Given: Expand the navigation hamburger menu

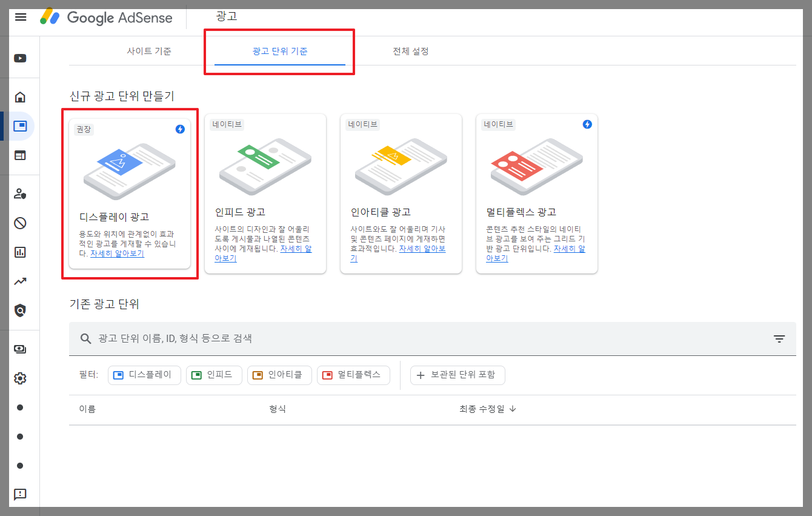Looking at the screenshot, I should click(x=20, y=17).
